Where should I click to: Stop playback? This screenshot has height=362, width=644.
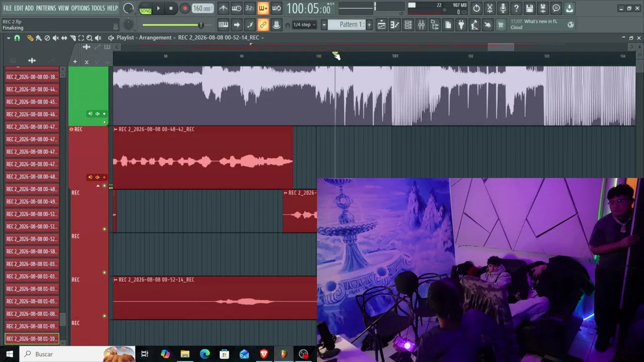point(171,8)
